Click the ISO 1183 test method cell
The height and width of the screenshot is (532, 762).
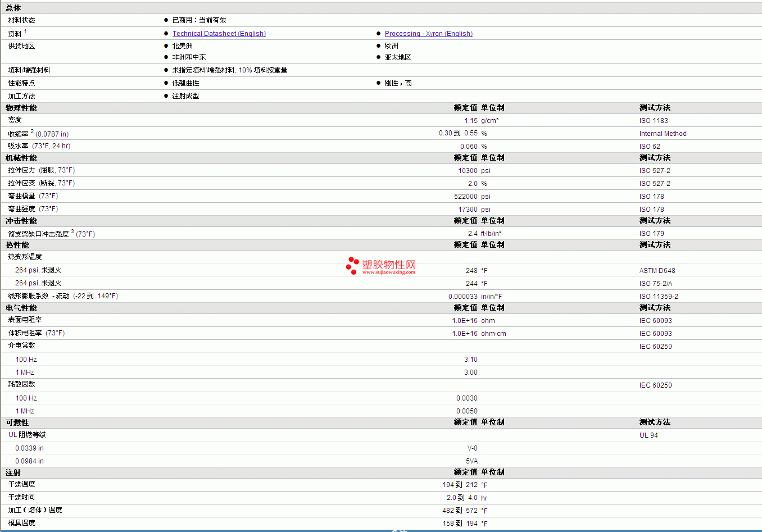(654, 121)
